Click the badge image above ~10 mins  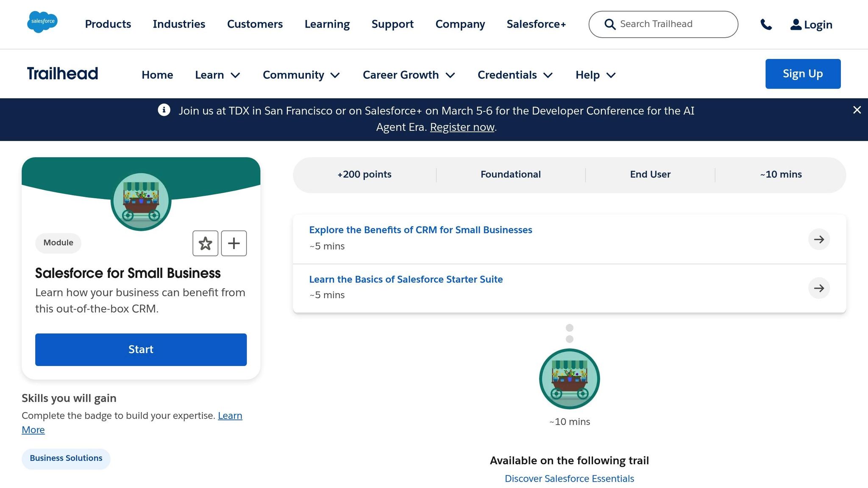point(570,379)
